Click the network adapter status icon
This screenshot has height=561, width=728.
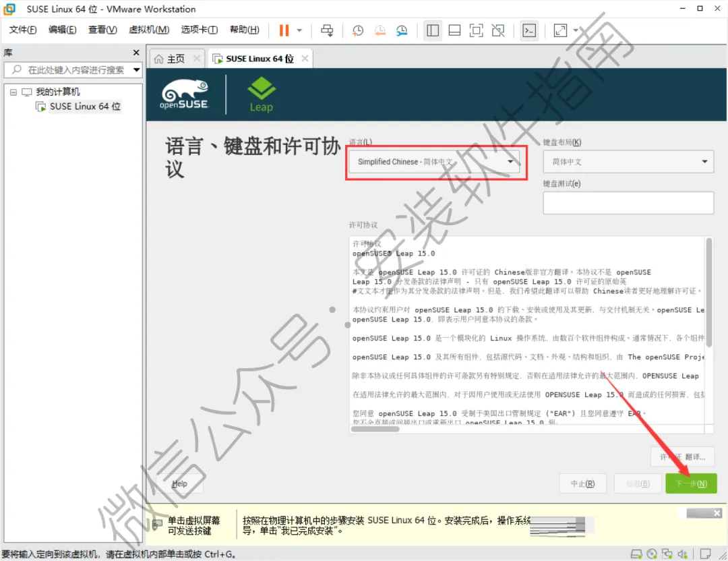point(667,554)
